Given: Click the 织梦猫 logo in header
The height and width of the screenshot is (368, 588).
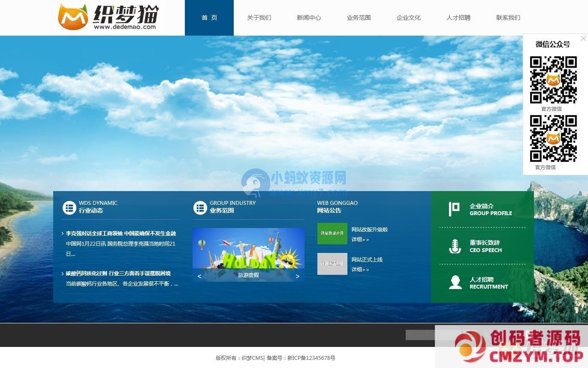Looking at the screenshot, I should pos(108,17).
